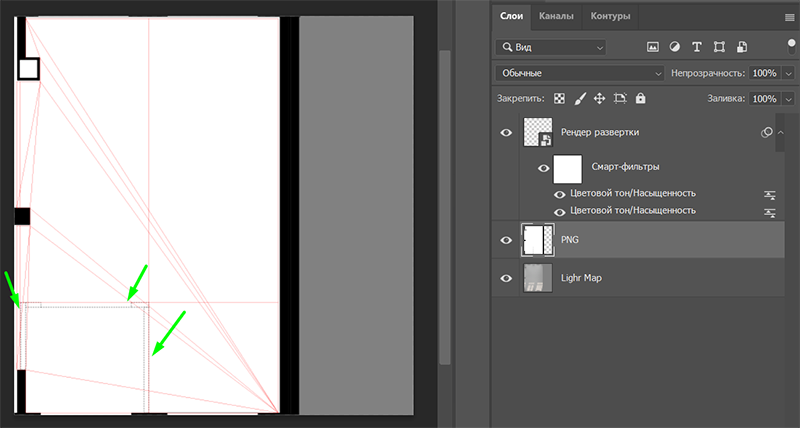Click the Непрозрачность 100% value field
This screenshot has width=800, height=428.
[x=764, y=73]
